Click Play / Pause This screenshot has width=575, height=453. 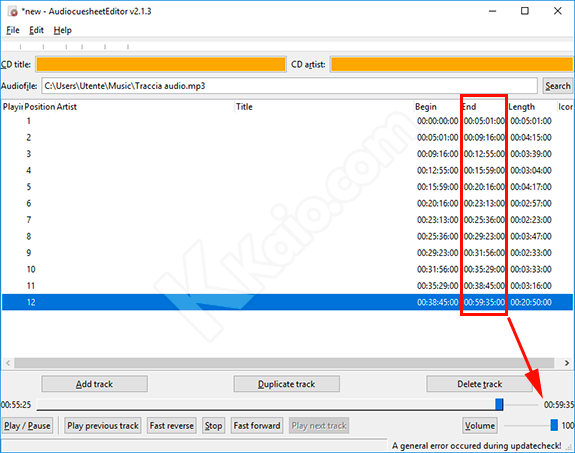click(x=27, y=425)
